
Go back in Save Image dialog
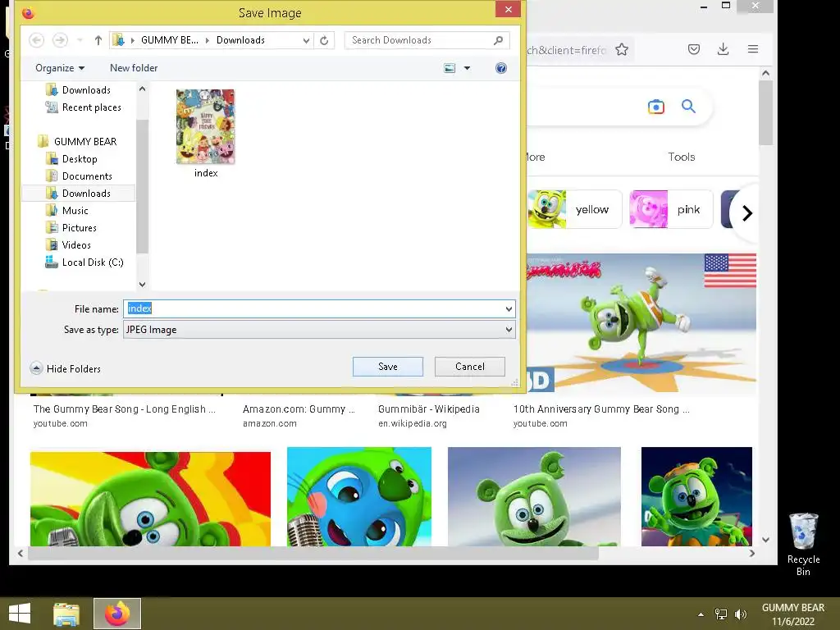36,40
